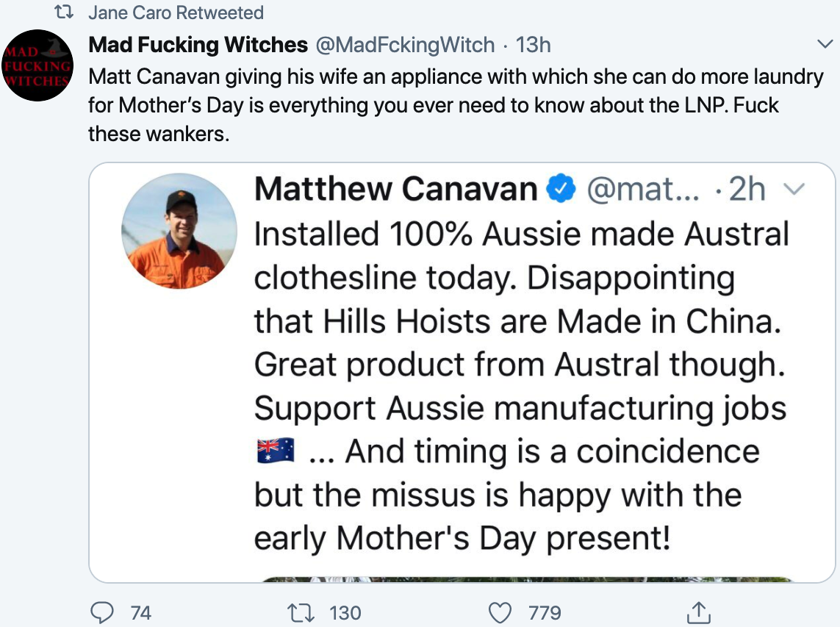The height and width of the screenshot is (627, 840).
Task: Open the "Jane Caro Retweeted" link
Action: click(x=176, y=13)
